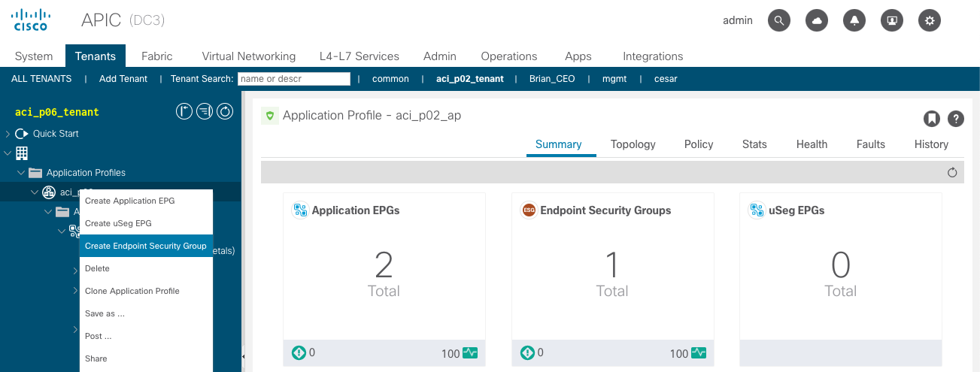Click the search magnifier icon in header
The image size is (980, 372).
(x=779, y=20)
